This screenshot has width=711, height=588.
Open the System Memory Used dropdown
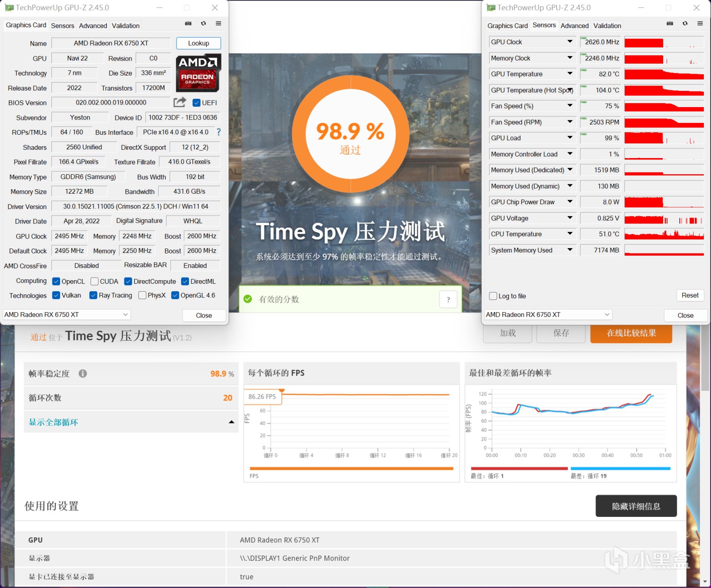(570, 250)
